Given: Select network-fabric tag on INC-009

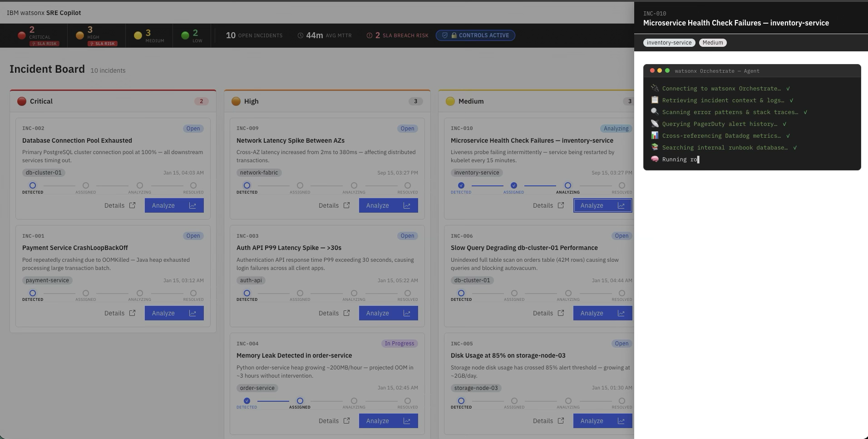Looking at the screenshot, I should [259, 173].
